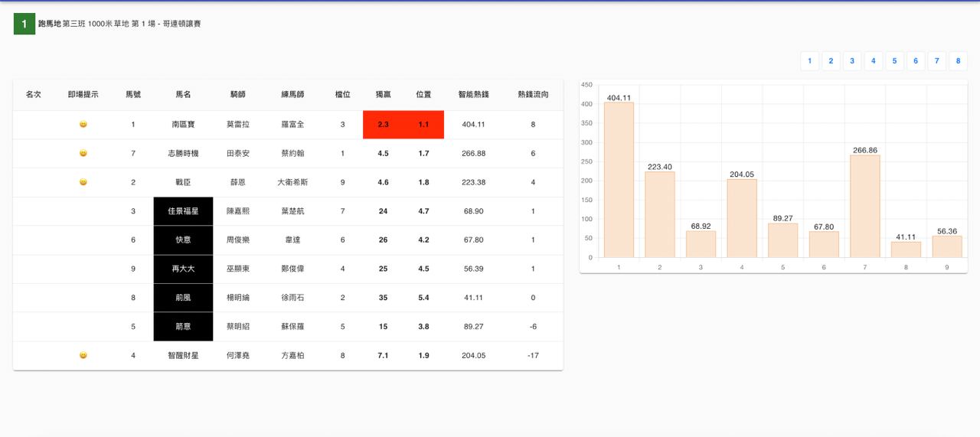Switch to race 2 in the race selector

(x=831, y=61)
